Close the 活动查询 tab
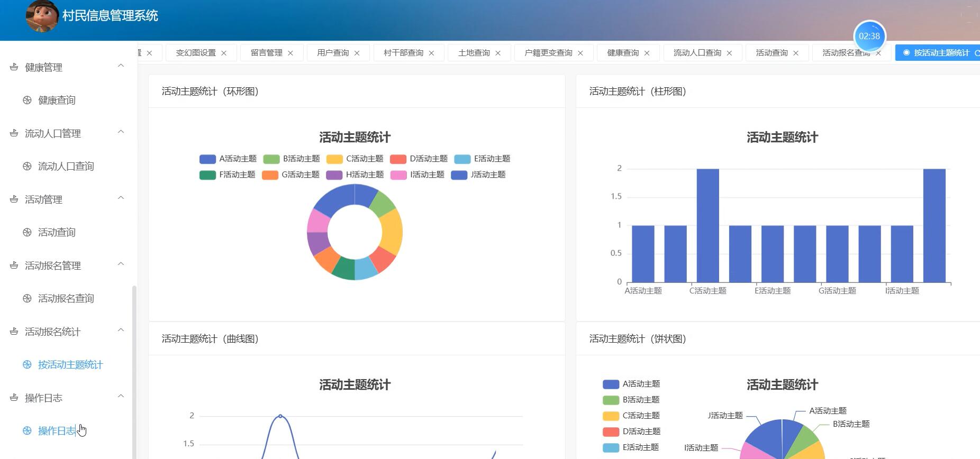The image size is (980, 459). point(796,53)
